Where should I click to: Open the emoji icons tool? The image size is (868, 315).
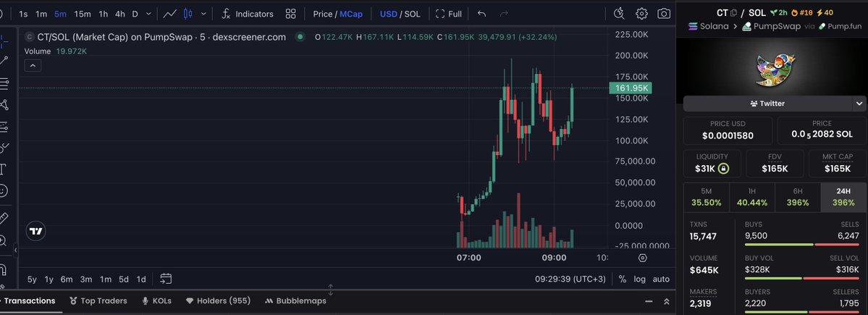(x=4, y=190)
